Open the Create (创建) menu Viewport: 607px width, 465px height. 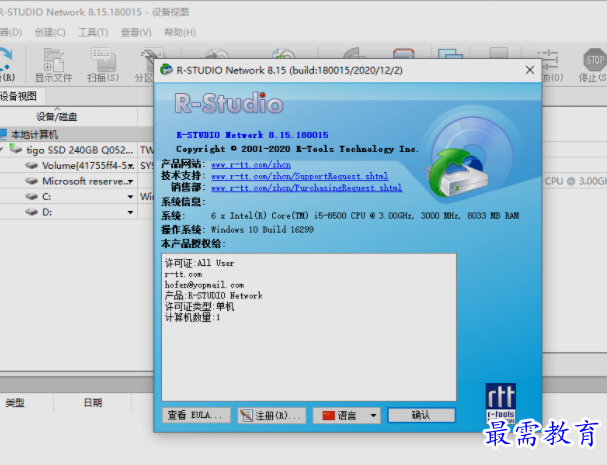(50, 32)
